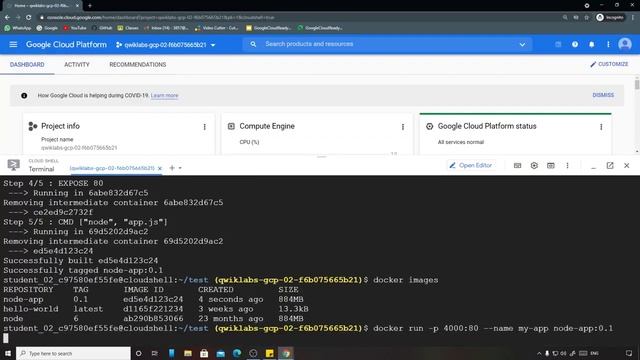Bookmark this page with star icon
The height and width of the screenshot is (360, 640).
587,18
